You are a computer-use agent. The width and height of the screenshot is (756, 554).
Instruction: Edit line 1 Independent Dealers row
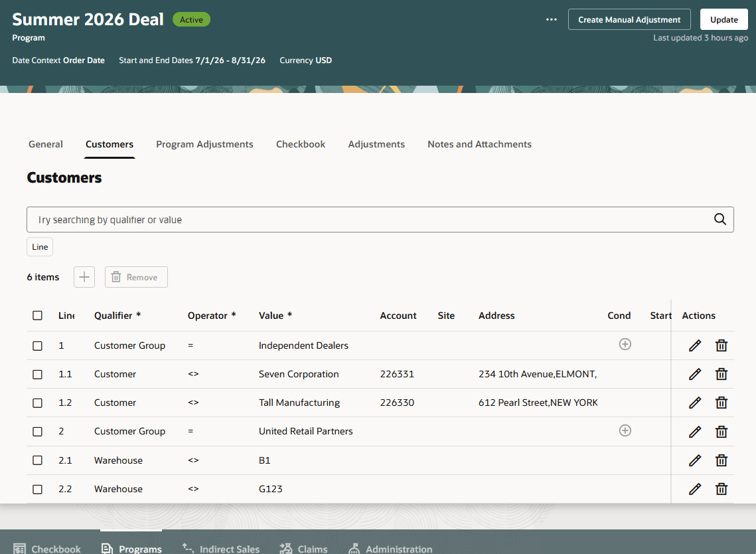click(x=695, y=345)
